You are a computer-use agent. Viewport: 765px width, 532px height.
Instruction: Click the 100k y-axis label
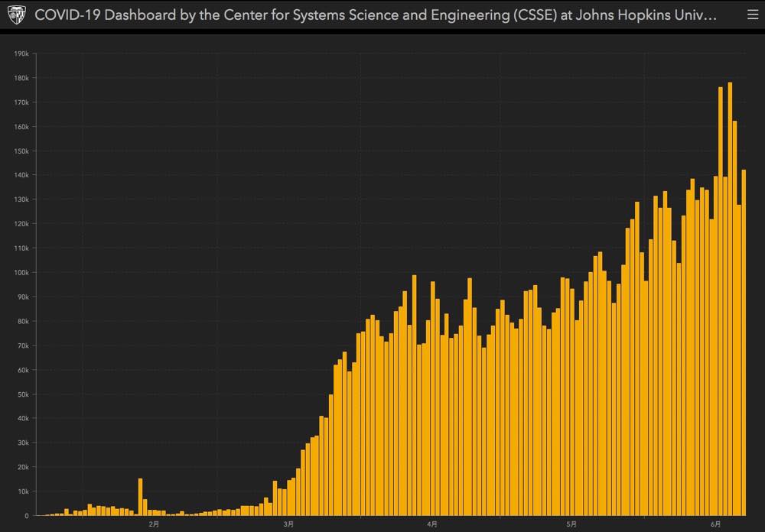point(21,273)
